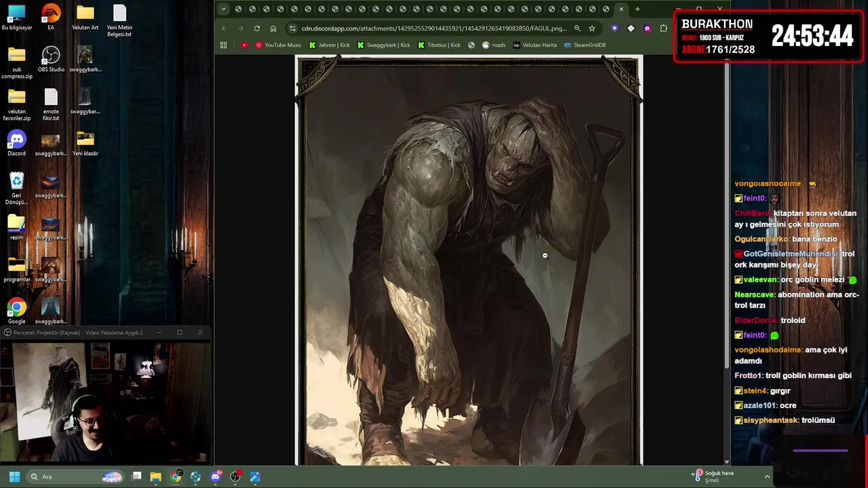The height and width of the screenshot is (488, 868).
Task: Click the taskbar Ara search box
Action: click(75, 476)
